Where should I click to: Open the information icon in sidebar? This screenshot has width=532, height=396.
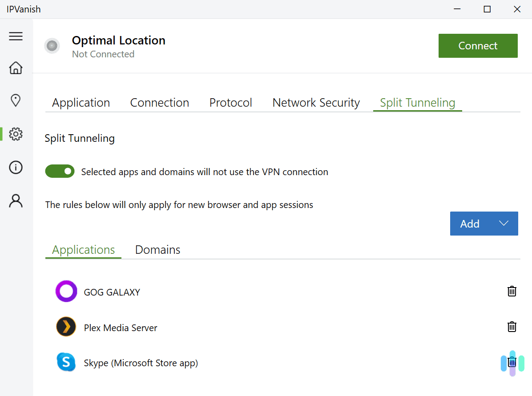[x=16, y=168]
